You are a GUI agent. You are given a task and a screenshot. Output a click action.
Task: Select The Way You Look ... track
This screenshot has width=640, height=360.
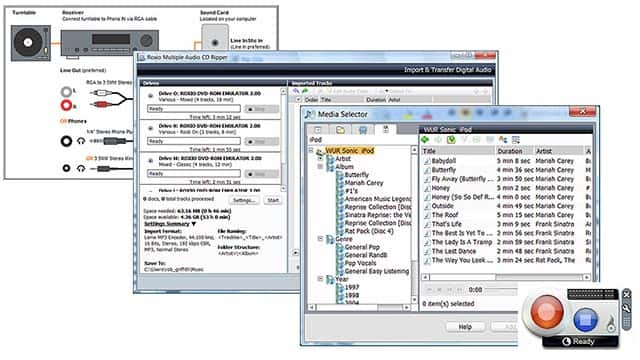pyautogui.click(x=462, y=260)
